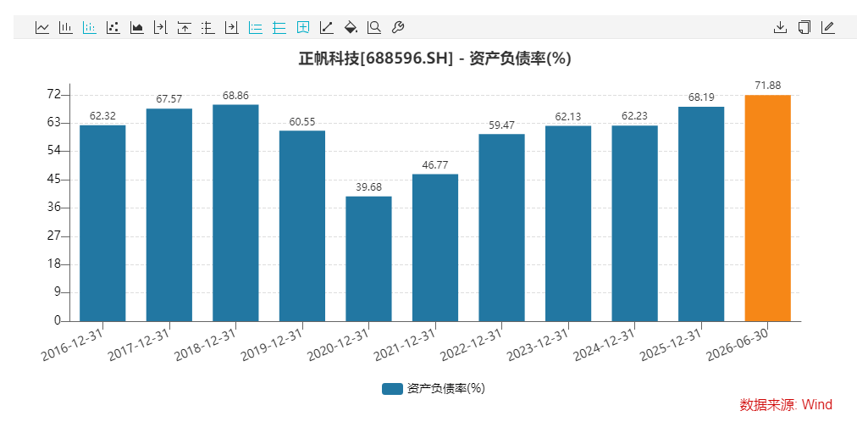Select the 2018-12-31 bar
868x422 pixels.
click(x=235, y=213)
